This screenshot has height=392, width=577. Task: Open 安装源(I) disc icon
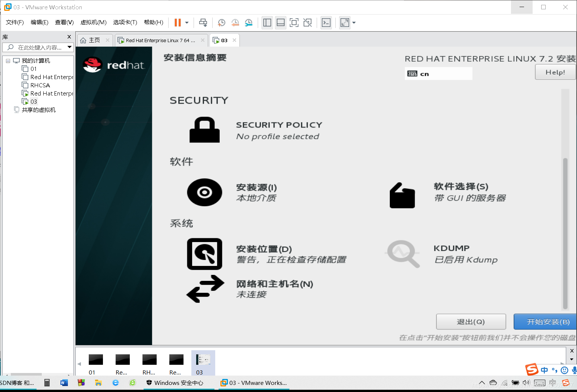pyautogui.click(x=204, y=192)
